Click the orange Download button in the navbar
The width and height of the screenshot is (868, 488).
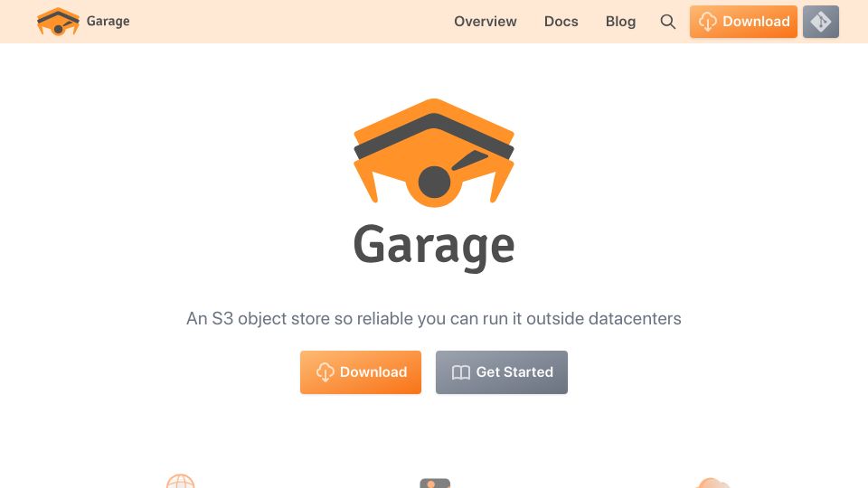[743, 22]
